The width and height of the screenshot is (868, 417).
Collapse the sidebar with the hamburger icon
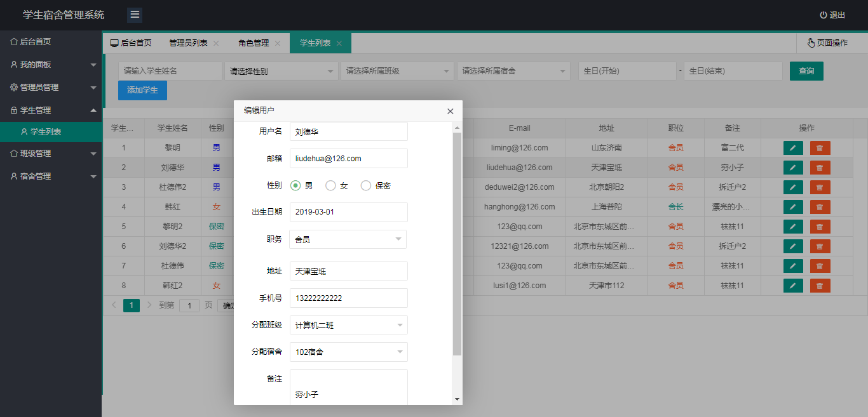(x=134, y=15)
